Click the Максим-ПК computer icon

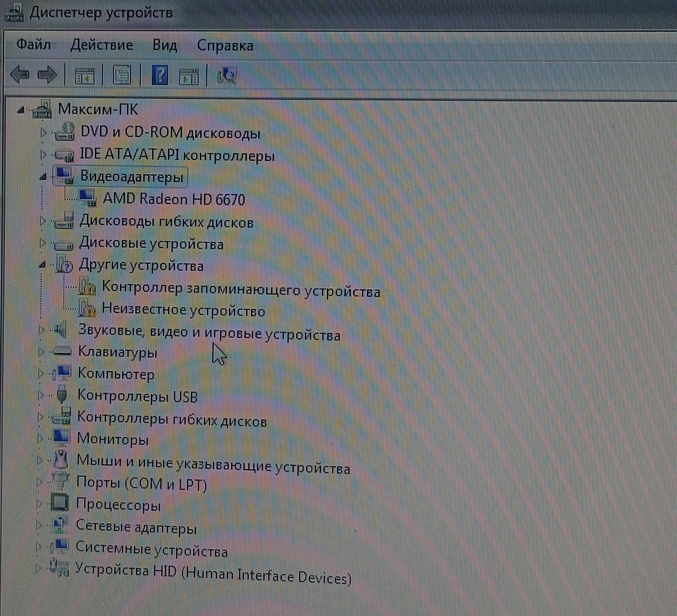pyautogui.click(x=43, y=109)
